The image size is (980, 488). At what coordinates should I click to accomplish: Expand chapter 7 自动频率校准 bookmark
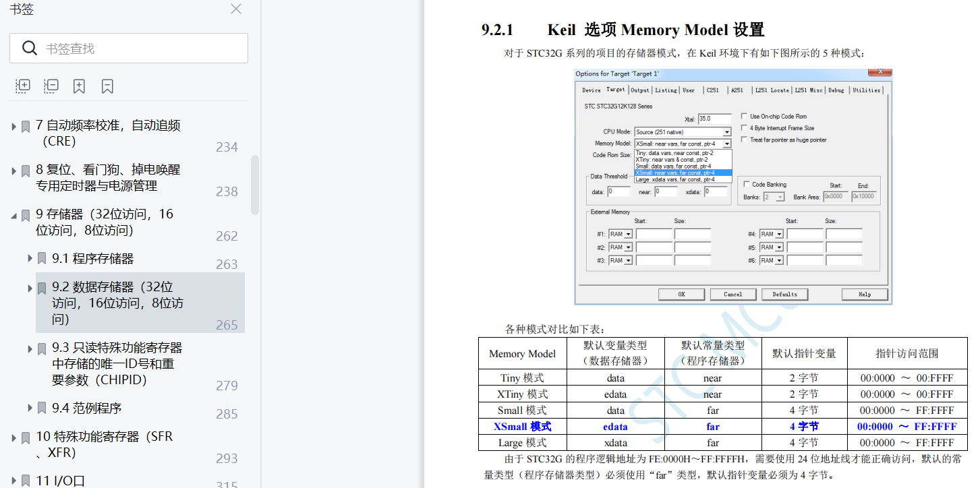coord(13,126)
